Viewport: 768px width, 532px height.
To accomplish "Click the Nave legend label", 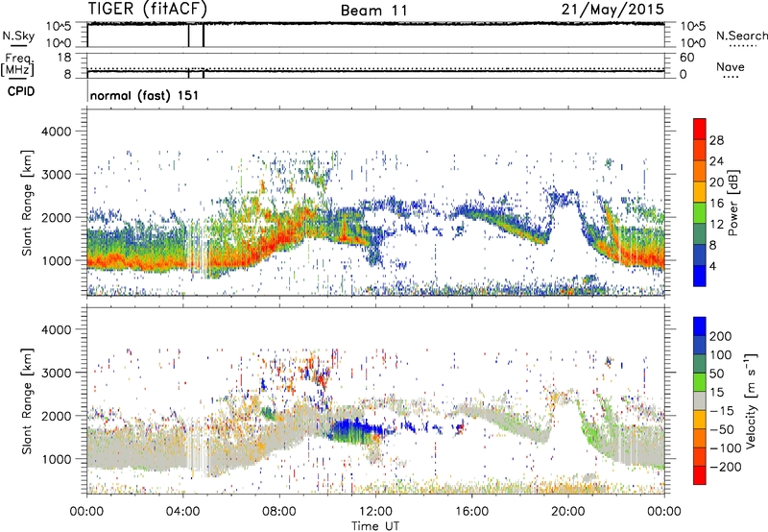I will click(x=731, y=67).
